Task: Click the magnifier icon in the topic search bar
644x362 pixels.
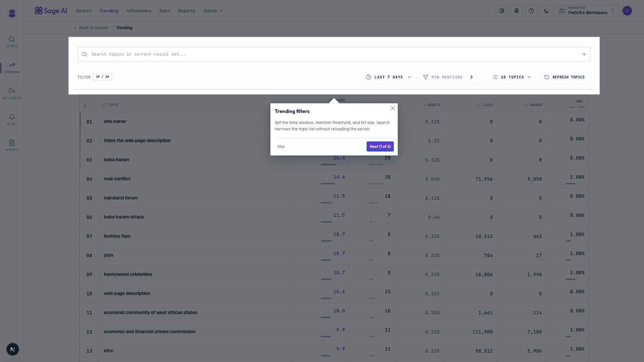Action: coord(85,54)
